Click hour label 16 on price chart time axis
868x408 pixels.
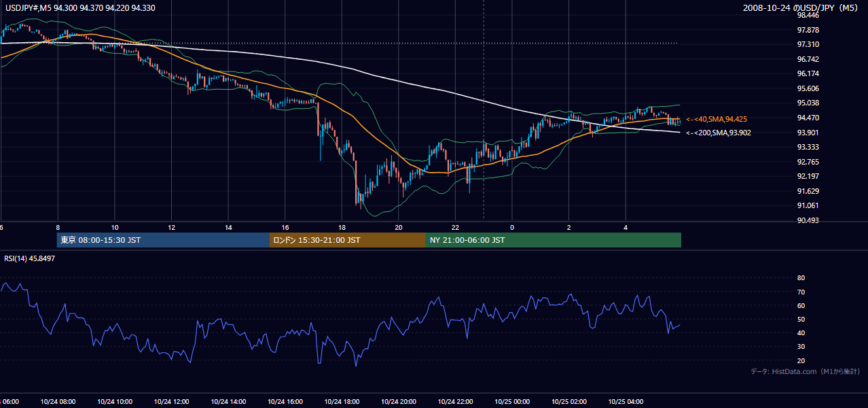point(285,227)
